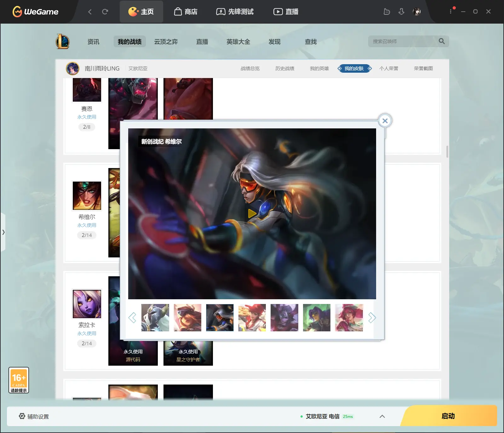Expand the left side panel arrow
This screenshot has height=433, width=504.
[3, 232]
